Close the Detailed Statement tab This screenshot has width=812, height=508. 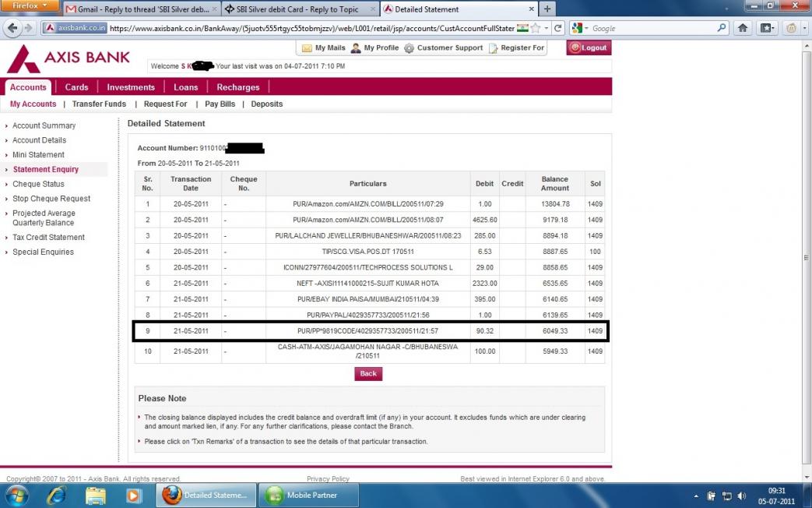tap(531, 9)
